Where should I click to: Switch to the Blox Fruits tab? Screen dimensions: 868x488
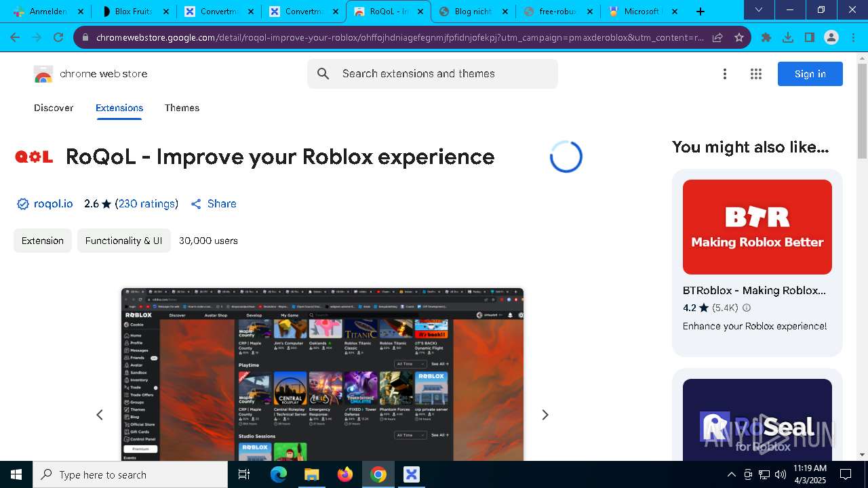(x=134, y=12)
